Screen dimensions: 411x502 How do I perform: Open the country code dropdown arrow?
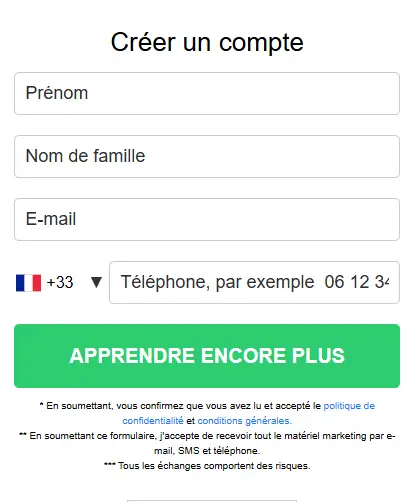pyautogui.click(x=96, y=282)
